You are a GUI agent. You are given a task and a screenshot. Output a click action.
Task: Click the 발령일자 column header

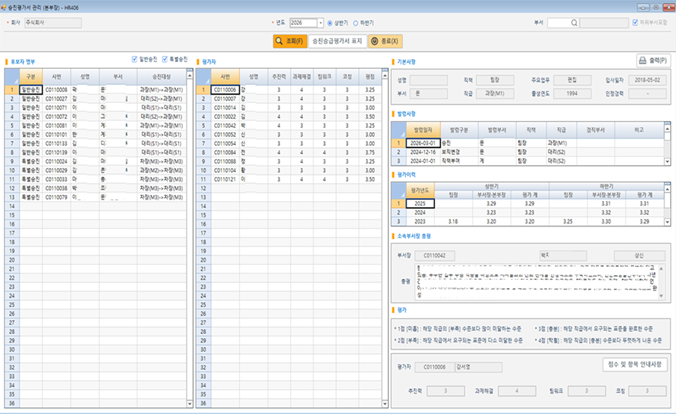coord(423,130)
